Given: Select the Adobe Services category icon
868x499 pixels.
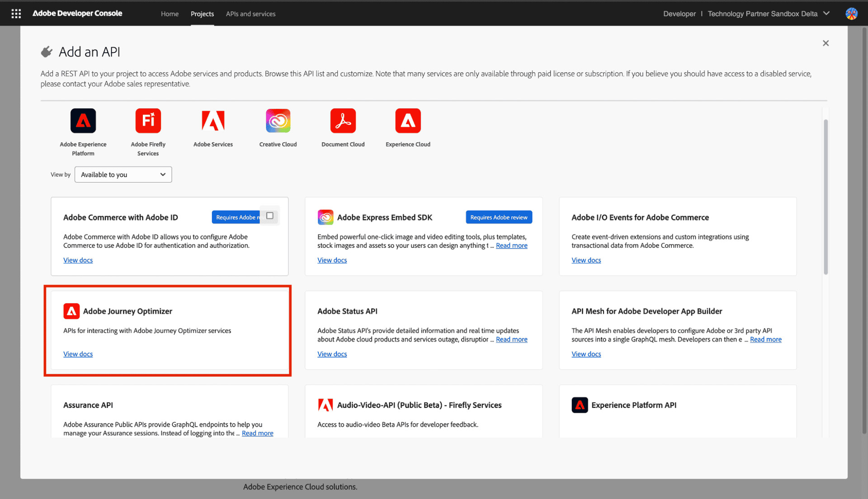Looking at the screenshot, I should 213,121.
